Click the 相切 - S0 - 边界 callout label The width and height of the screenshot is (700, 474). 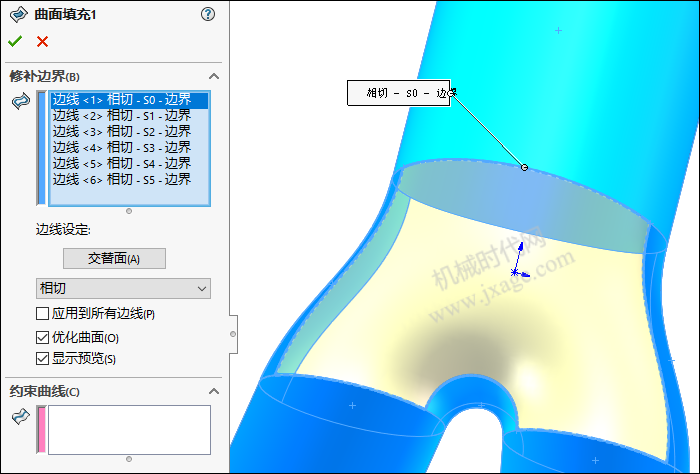(x=399, y=93)
